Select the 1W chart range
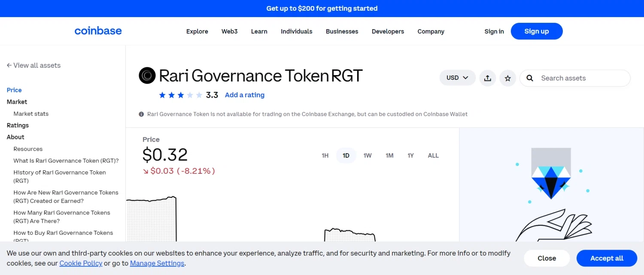Screen dimensions: 644x275 click(x=368, y=156)
